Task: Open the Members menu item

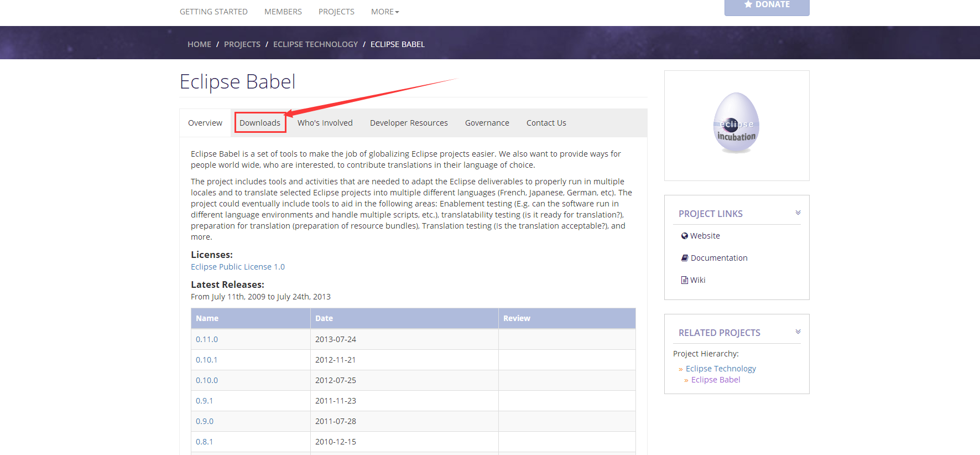Action: tap(283, 12)
